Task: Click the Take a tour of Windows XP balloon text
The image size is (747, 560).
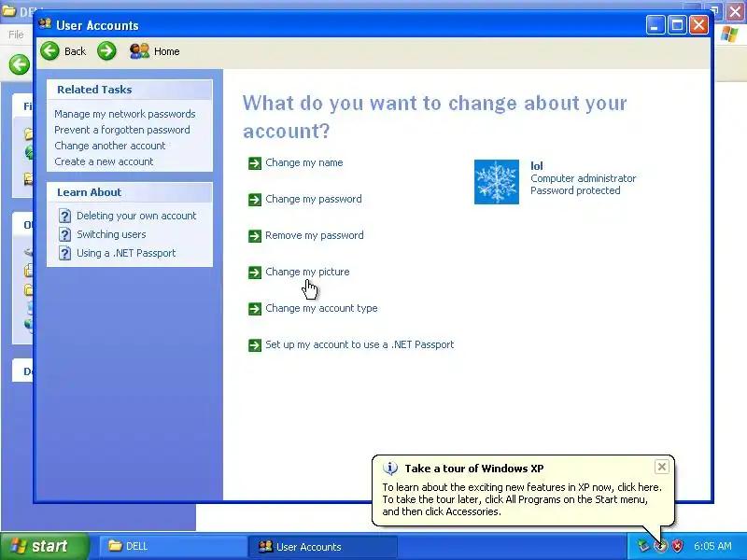Action: 474,469
